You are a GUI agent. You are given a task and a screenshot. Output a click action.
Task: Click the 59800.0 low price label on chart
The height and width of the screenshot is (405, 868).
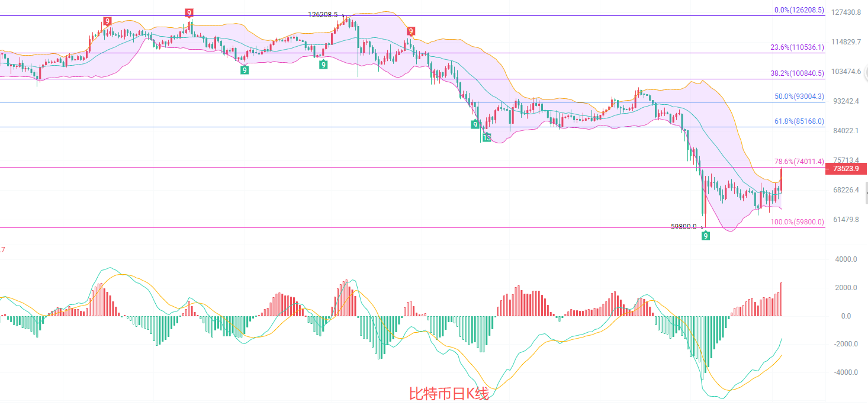(683, 226)
